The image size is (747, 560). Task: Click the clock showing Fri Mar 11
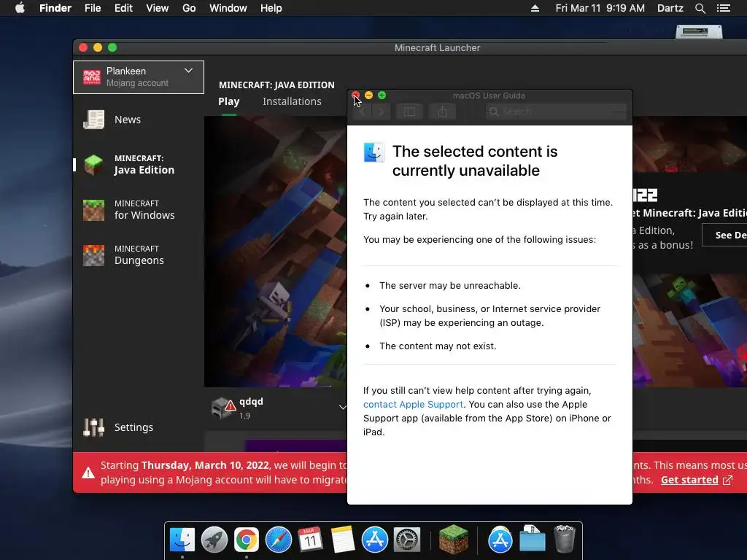[600, 8]
